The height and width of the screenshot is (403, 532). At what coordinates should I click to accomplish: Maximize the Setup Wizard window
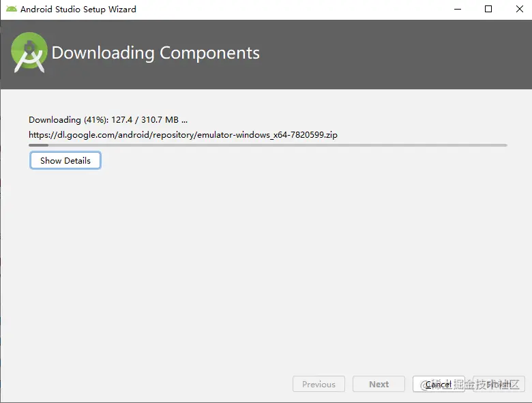click(x=488, y=9)
